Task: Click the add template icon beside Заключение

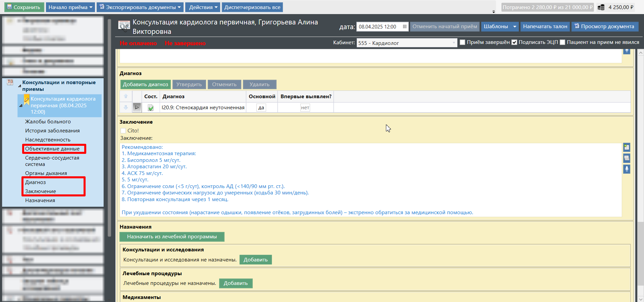Action: (x=627, y=147)
